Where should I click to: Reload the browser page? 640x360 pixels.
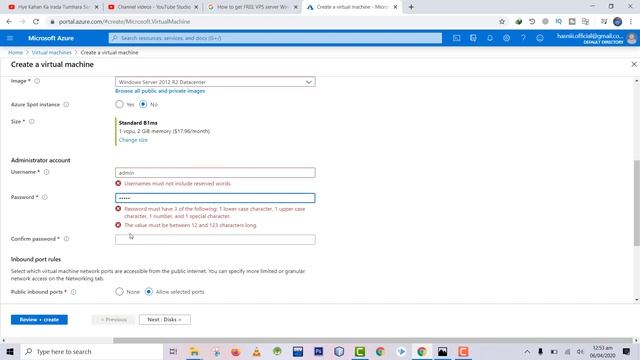36,22
